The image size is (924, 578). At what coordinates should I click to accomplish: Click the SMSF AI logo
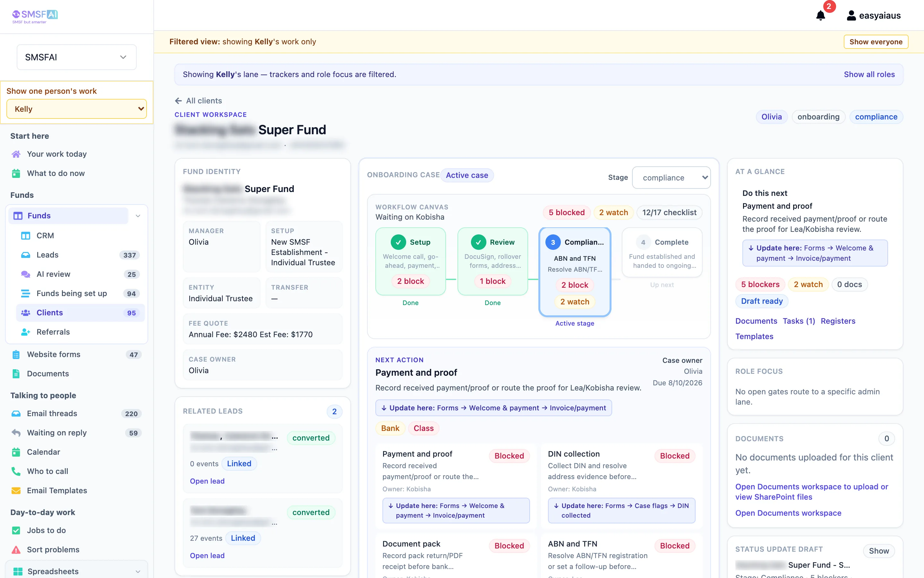[x=35, y=16]
